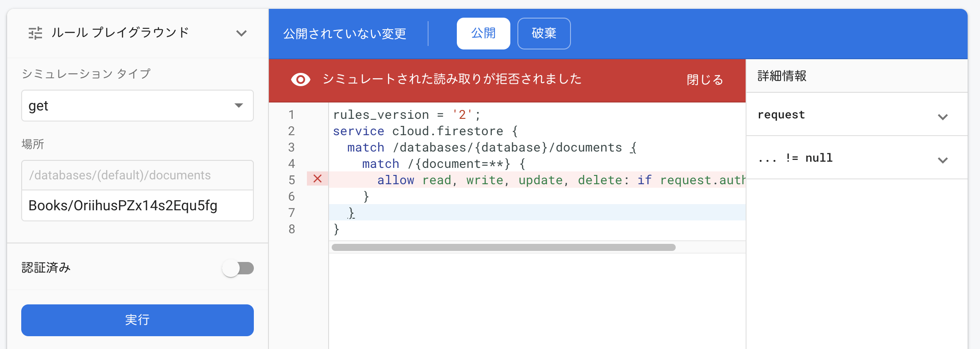Toggle the 認証済み authenticated switch
This screenshot has height=349, width=980.
point(238,268)
